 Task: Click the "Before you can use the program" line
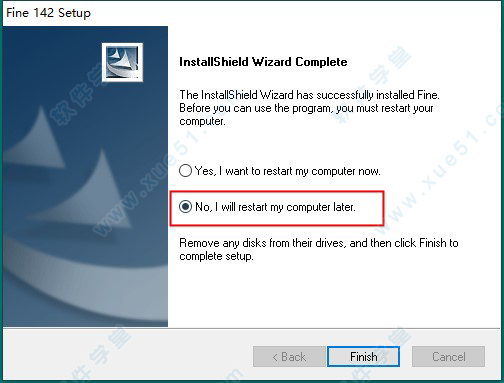[306, 108]
